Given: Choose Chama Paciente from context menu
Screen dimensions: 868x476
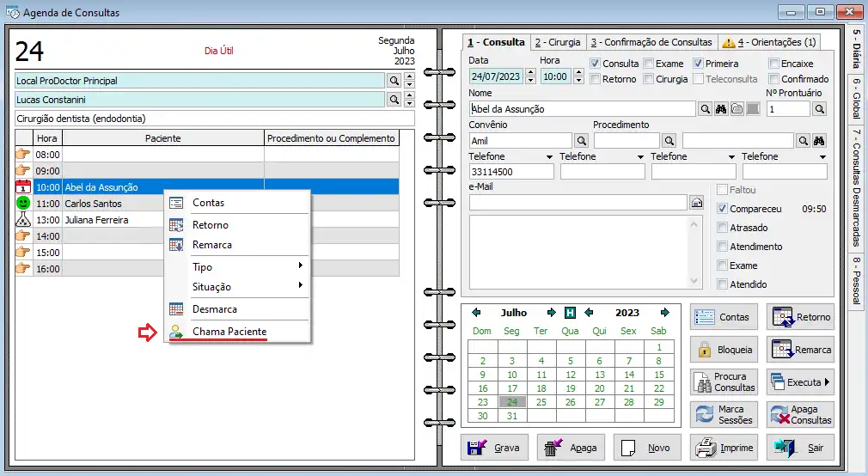Looking at the screenshot, I should click(x=237, y=331).
